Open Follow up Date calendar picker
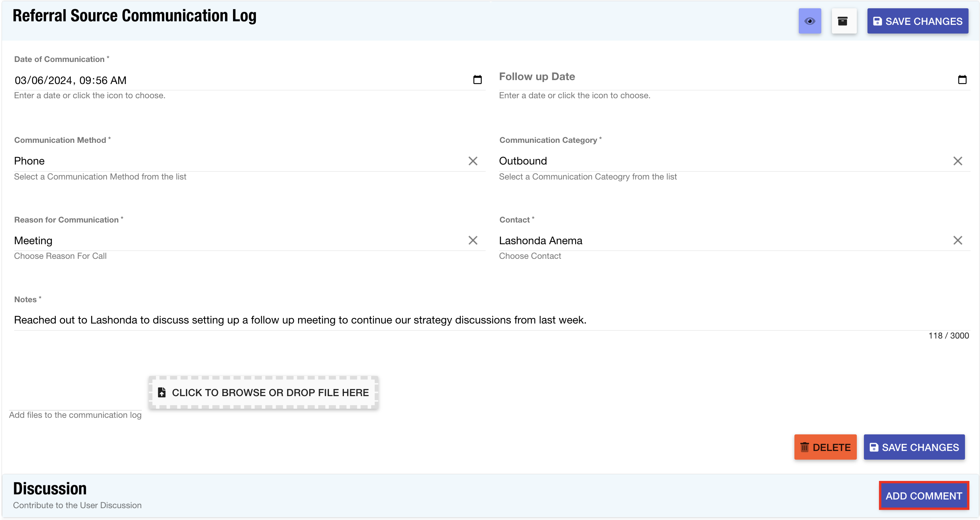Viewport: 980px width, 520px height. click(x=962, y=80)
